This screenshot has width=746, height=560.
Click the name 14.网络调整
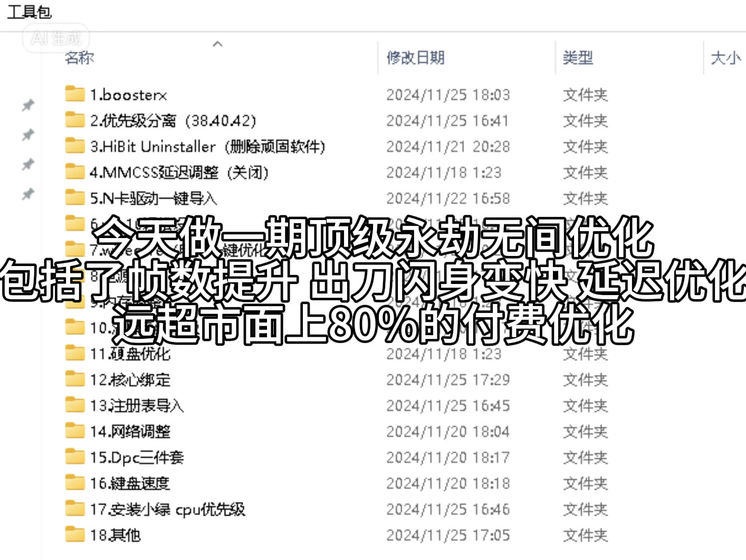pyautogui.click(x=130, y=431)
